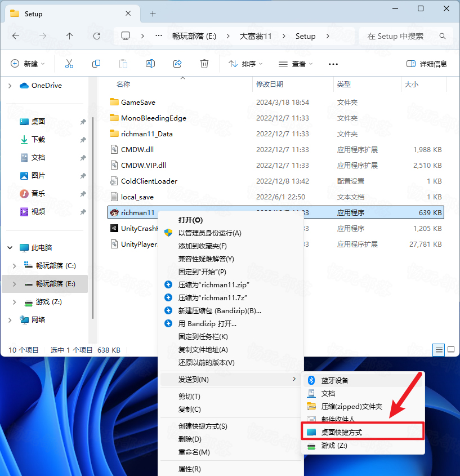Click the Cut scissors icon in toolbar
This screenshot has height=476, width=460.
point(69,64)
